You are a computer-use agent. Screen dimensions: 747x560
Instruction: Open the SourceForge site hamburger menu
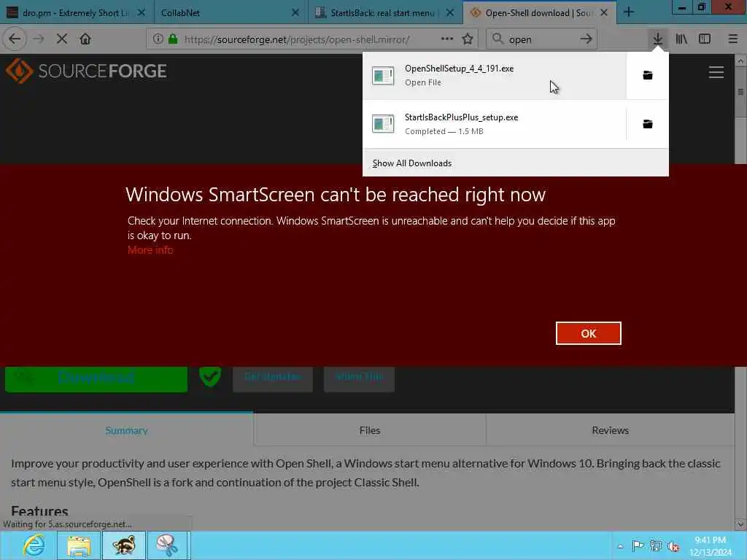[716, 72]
